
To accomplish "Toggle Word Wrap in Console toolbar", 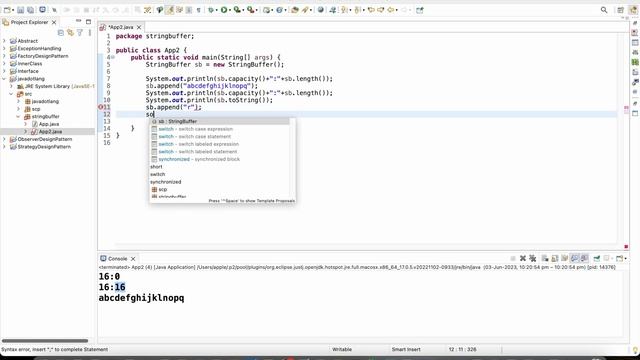I will (564, 258).
